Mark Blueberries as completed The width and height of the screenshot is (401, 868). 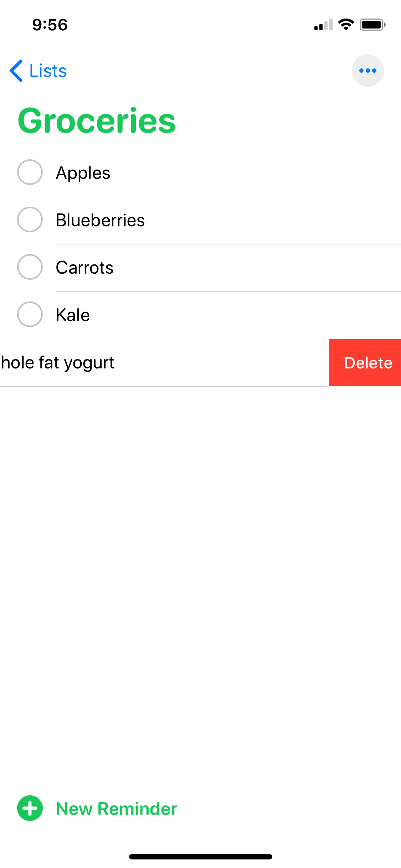click(30, 219)
